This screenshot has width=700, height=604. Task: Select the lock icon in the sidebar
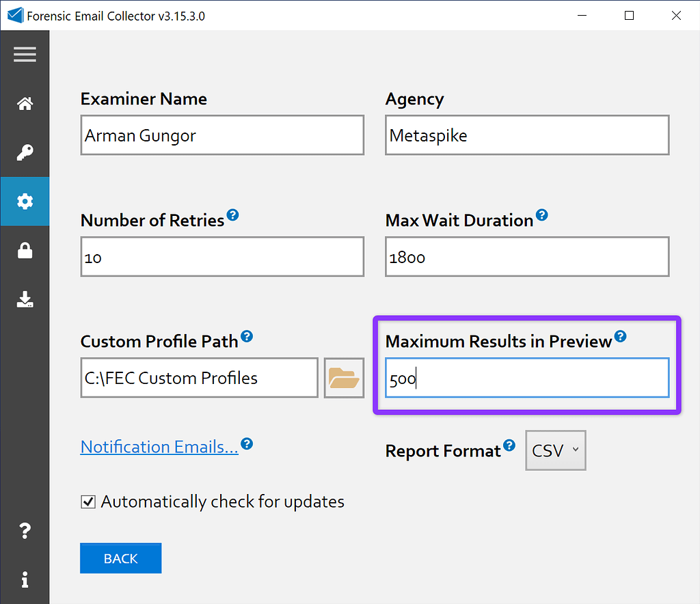pyautogui.click(x=25, y=251)
